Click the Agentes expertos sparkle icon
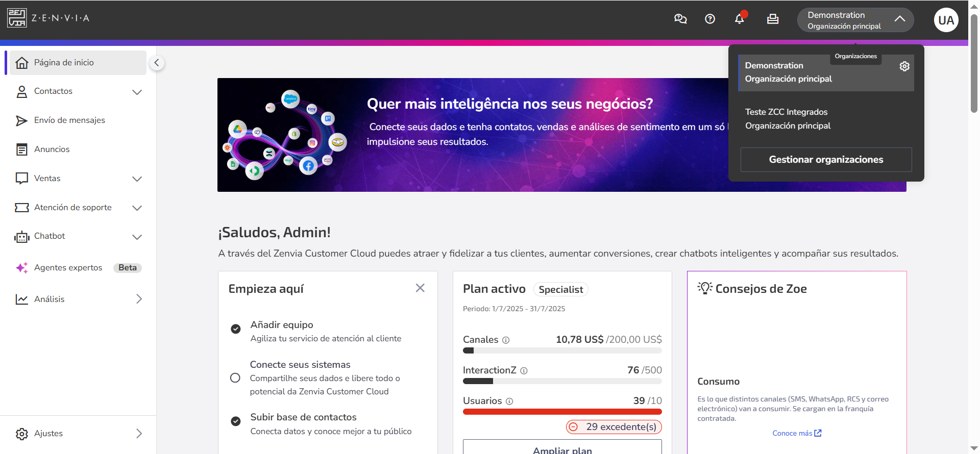The height and width of the screenshot is (454, 980). (22, 268)
